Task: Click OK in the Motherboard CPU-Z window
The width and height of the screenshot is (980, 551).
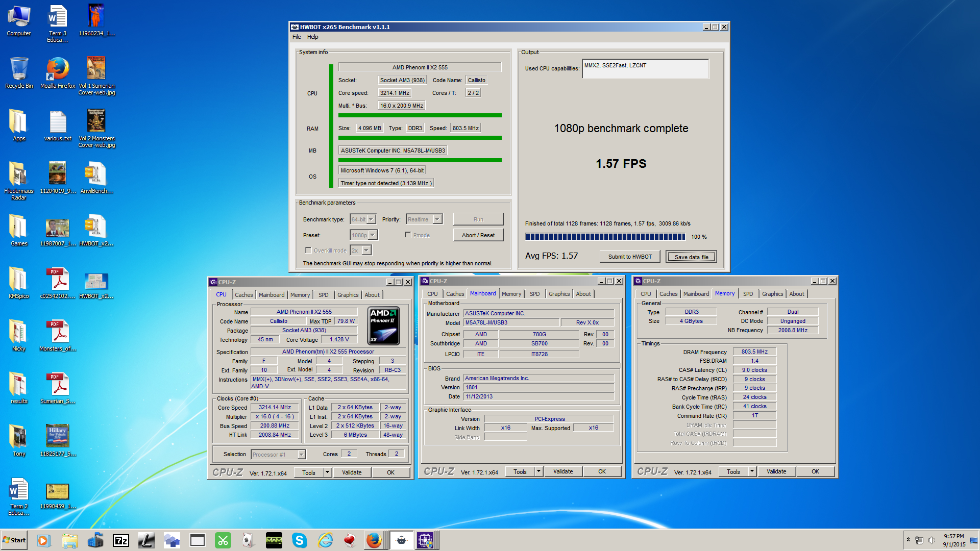Action: click(602, 471)
